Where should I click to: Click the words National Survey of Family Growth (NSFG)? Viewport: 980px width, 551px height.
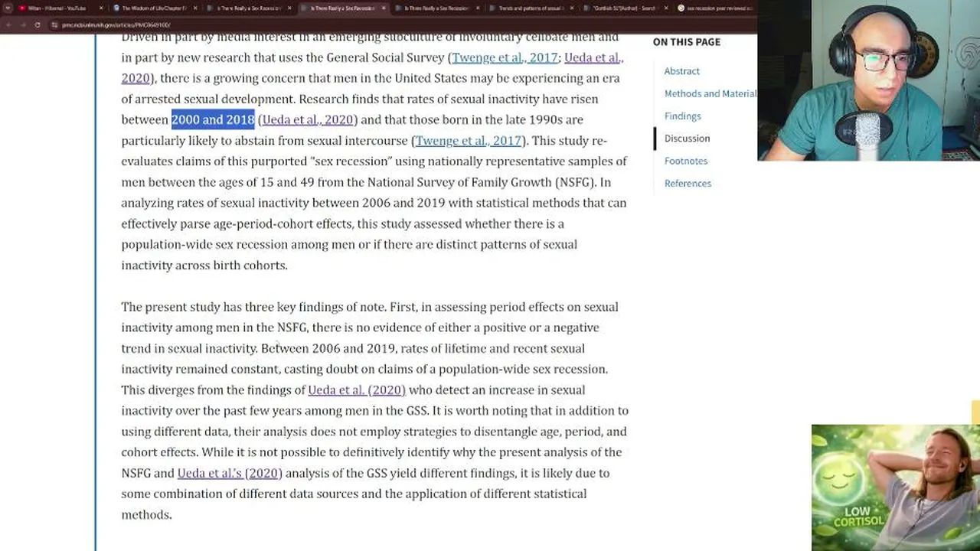(x=481, y=182)
